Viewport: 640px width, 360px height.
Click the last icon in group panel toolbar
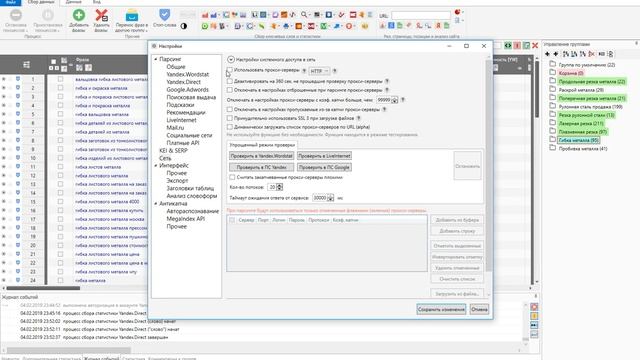(610, 54)
